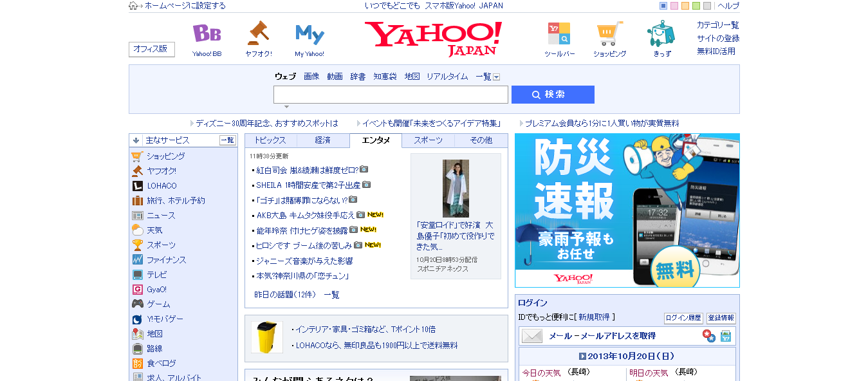Open the 昨日の話題(12件) link
The width and height of the screenshot is (868, 381).
tap(285, 295)
